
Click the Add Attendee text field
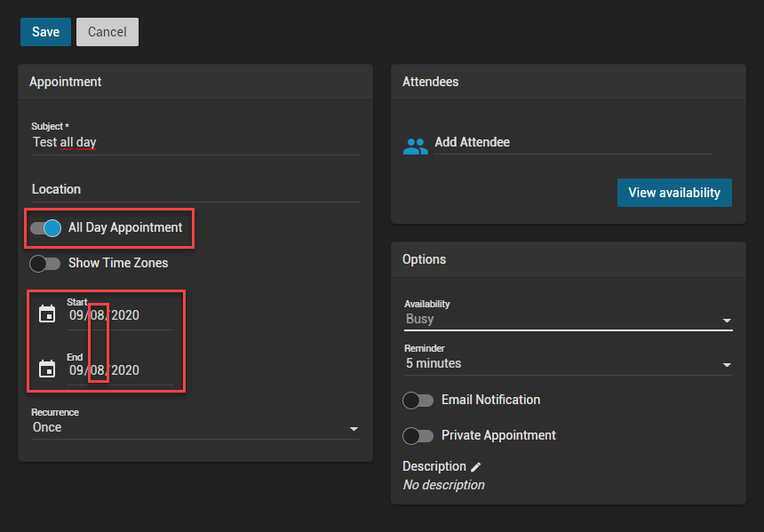point(569,142)
